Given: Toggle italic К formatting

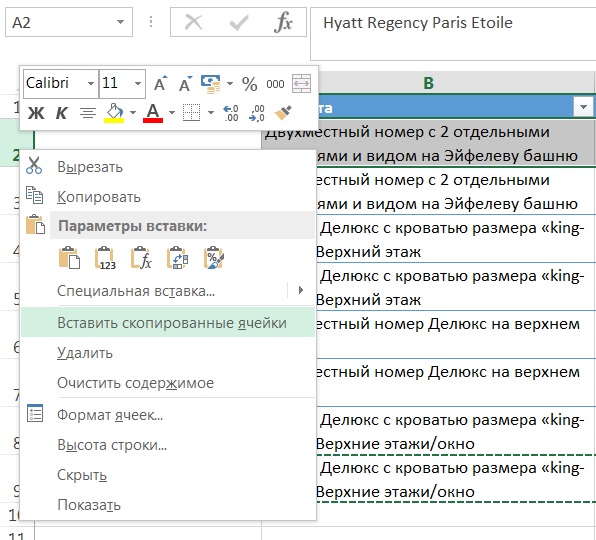Looking at the screenshot, I should point(62,113).
